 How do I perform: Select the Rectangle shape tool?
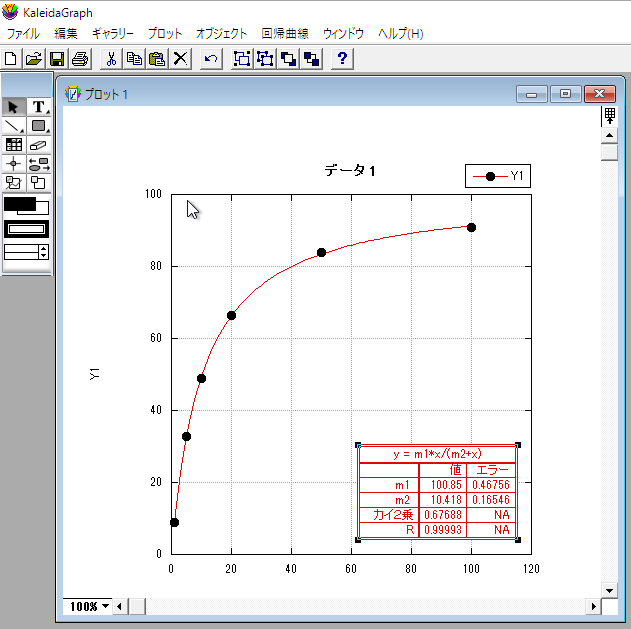[x=39, y=126]
